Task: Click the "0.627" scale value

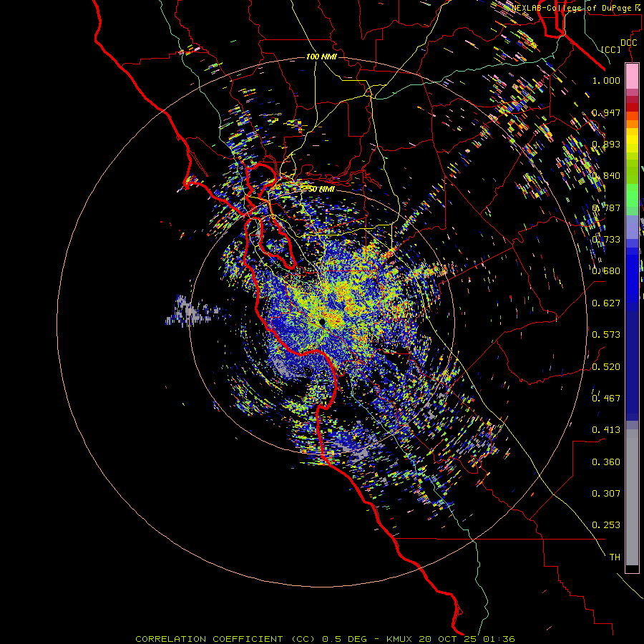Action: [x=606, y=303]
